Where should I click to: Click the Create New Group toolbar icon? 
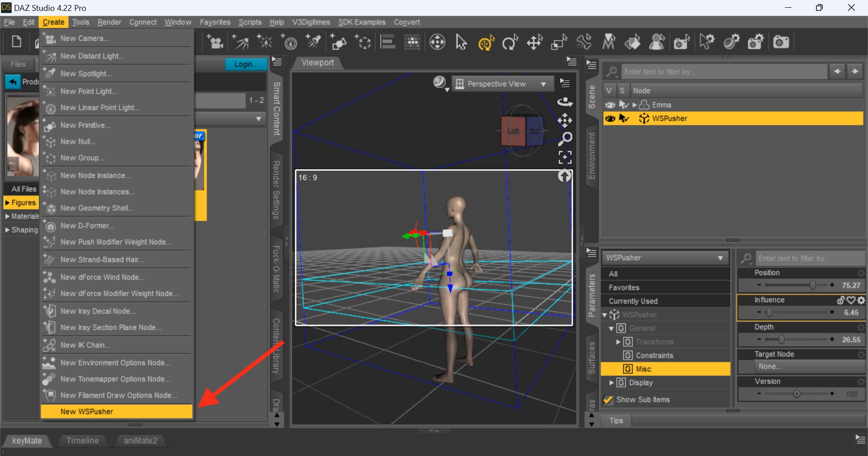pos(363,42)
